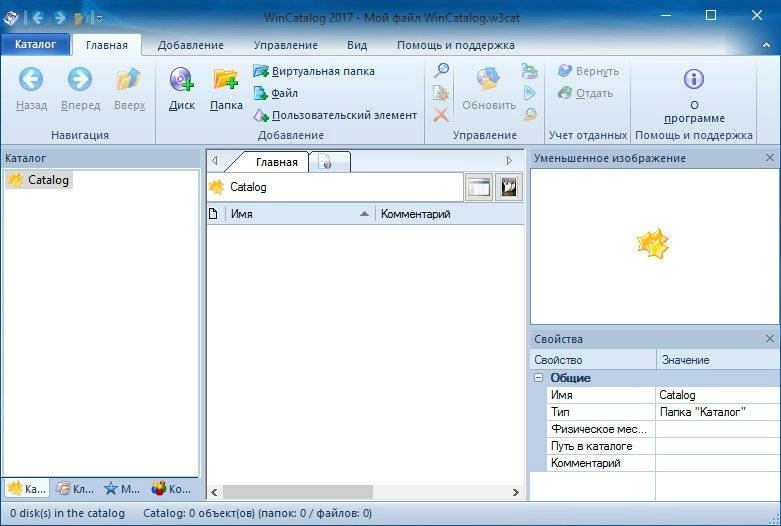
Task: Click quick access folder-up icon in title bar
Action: (81, 18)
